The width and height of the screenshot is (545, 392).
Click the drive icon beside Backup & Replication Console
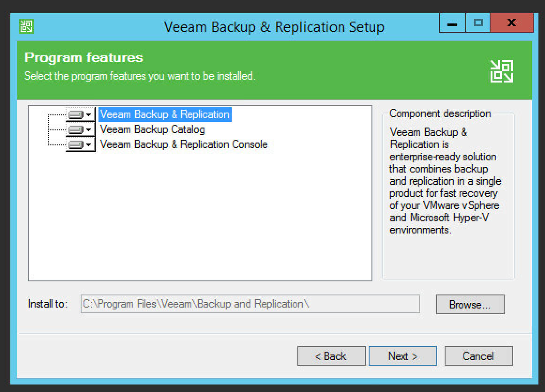pyautogui.click(x=76, y=145)
